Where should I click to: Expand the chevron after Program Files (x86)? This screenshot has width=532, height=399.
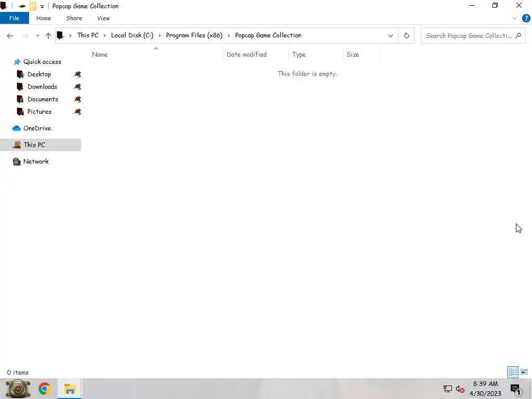coord(229,36)
